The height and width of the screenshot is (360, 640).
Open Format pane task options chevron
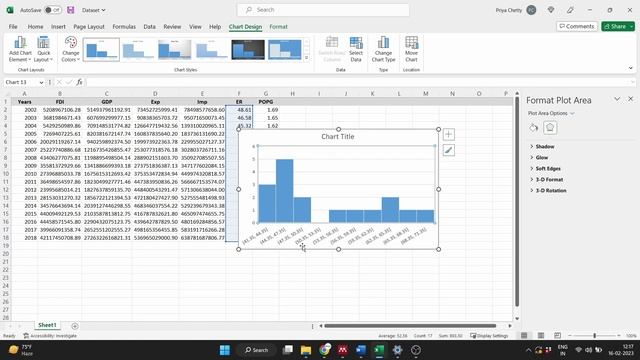(617, 99)
